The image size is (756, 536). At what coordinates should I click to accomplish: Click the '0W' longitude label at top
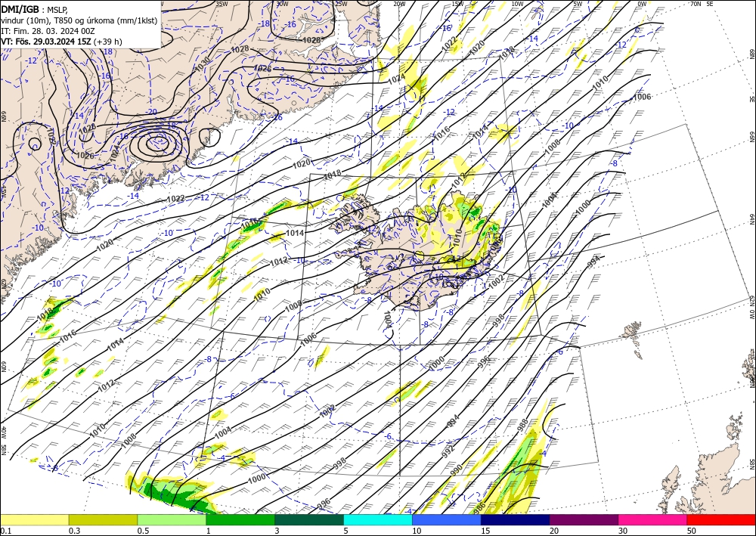(x=642, y=4)
